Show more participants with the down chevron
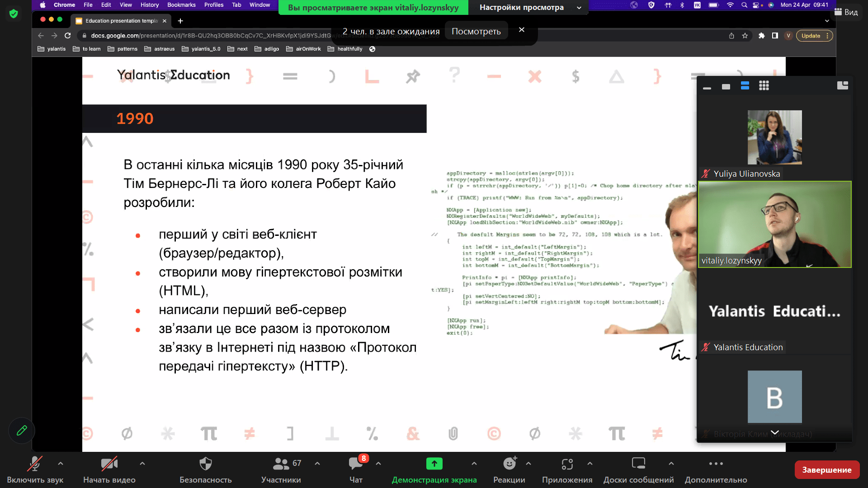Screen dimensions: 868x488 [774, 432]
